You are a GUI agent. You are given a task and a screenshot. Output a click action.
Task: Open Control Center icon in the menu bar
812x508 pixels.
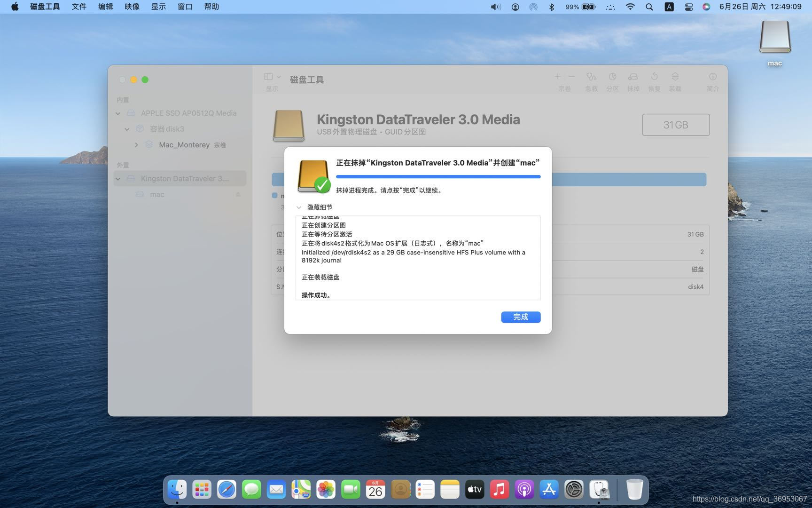688,7
